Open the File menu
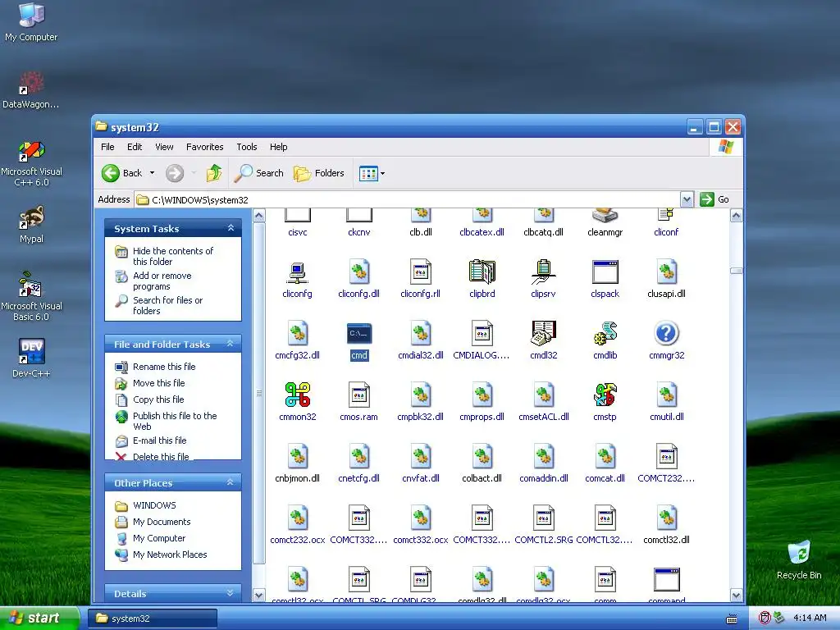The image size is (840, 630). 107,147
